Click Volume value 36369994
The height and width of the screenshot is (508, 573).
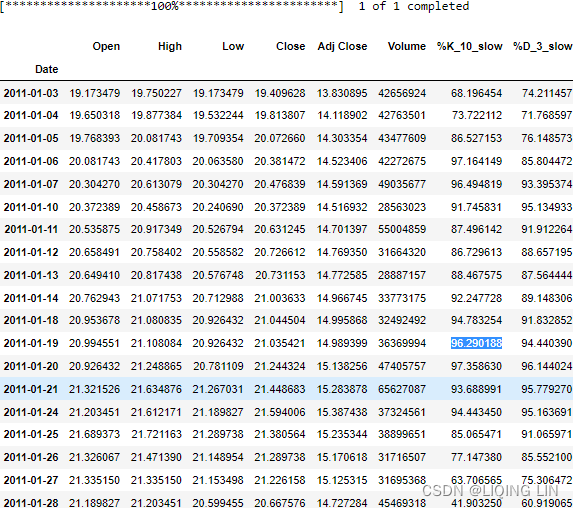pos(402,344)
